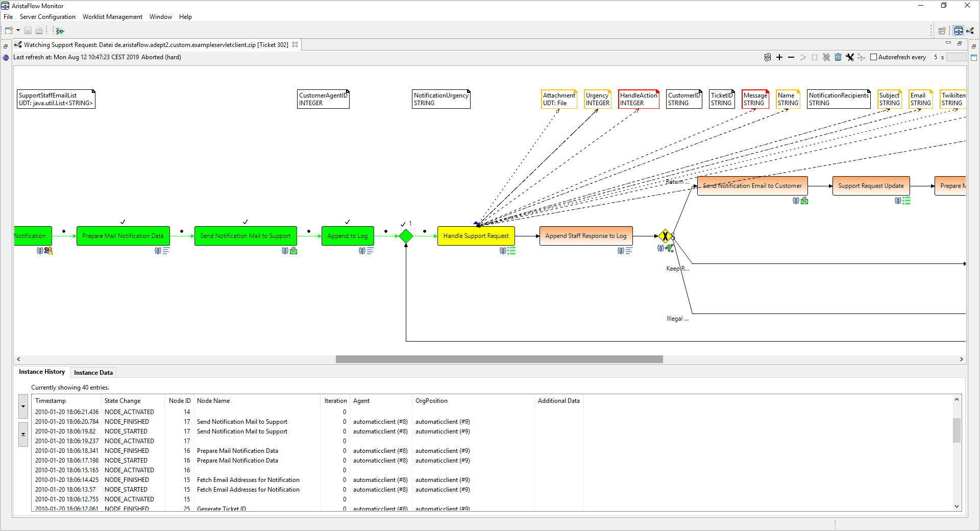Zoom in with the plus icon
This screenshot has width=980, height=531.
point(779,57)
